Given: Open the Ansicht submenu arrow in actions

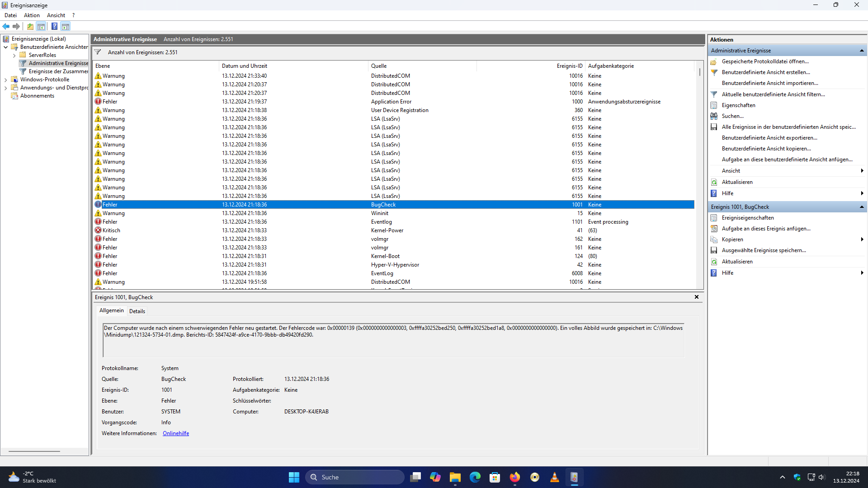Looking at the screenshot, I should coord(862,171).
